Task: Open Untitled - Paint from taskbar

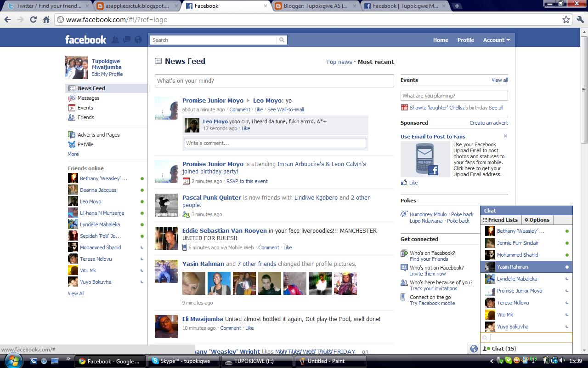Action: tap(330, 361)
